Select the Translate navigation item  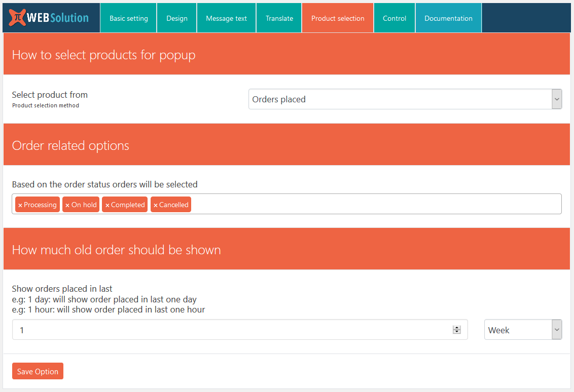pyautogui.click(x=279, y=18)
